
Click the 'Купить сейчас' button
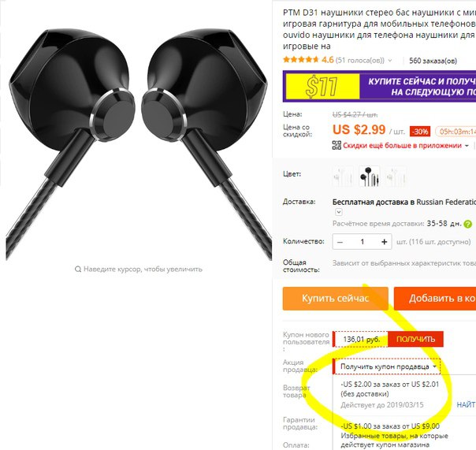click(x=336, y=299)
